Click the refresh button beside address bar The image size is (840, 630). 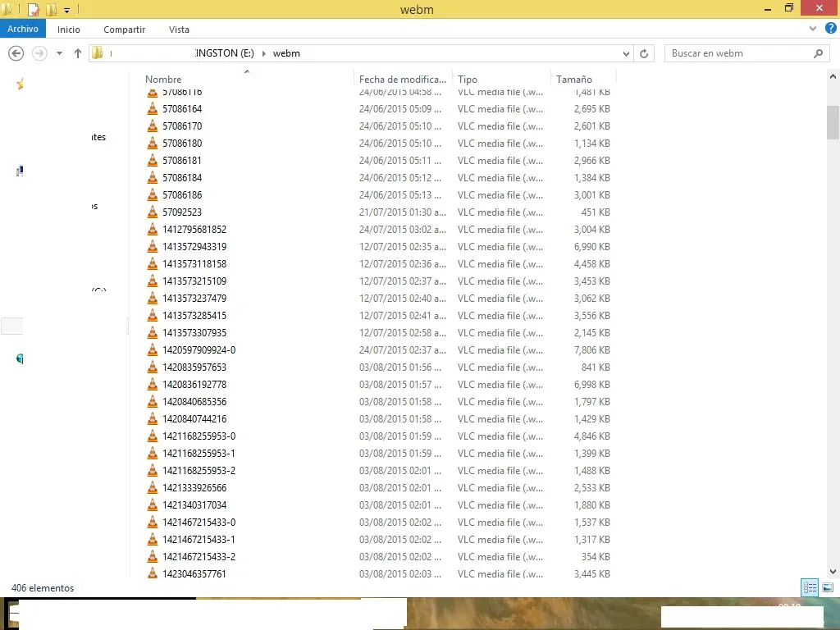click(644, 53)
